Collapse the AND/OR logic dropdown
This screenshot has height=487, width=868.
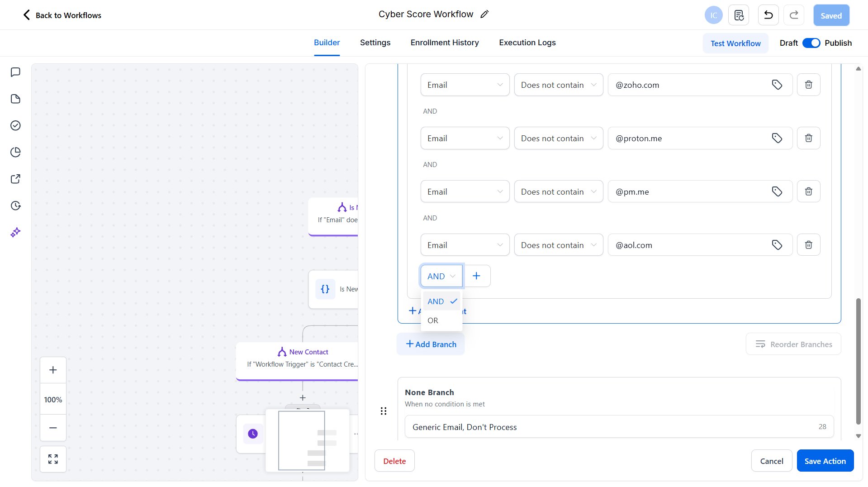[441, 276]
